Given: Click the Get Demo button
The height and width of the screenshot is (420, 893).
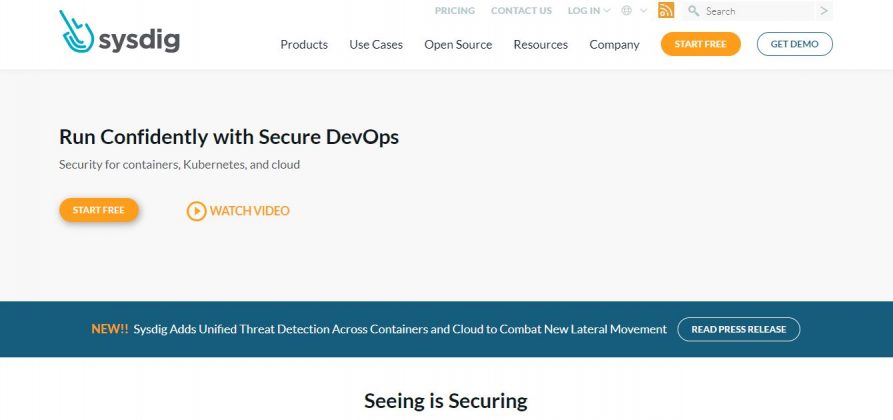Looking at the screenshot, I should pos(794,44).
